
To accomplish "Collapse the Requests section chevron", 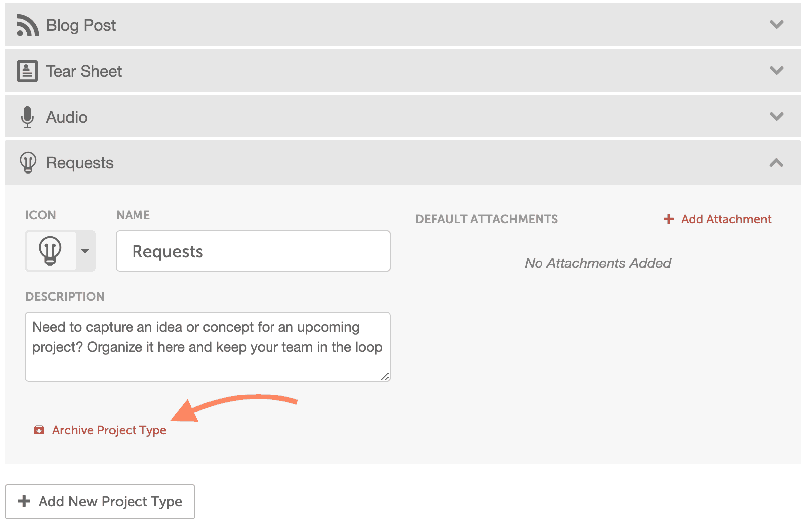I will tap(776, 163).
